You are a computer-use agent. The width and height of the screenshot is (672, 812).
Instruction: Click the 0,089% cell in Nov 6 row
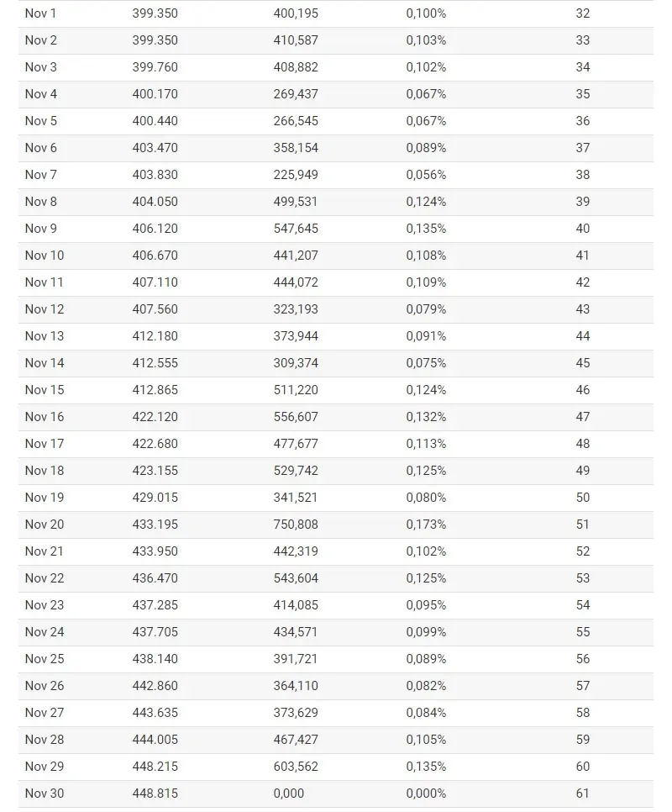click(426, 148)
